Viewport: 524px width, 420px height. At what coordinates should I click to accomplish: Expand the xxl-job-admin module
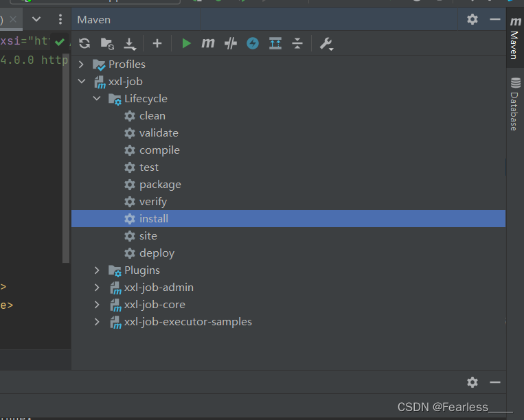97,288
